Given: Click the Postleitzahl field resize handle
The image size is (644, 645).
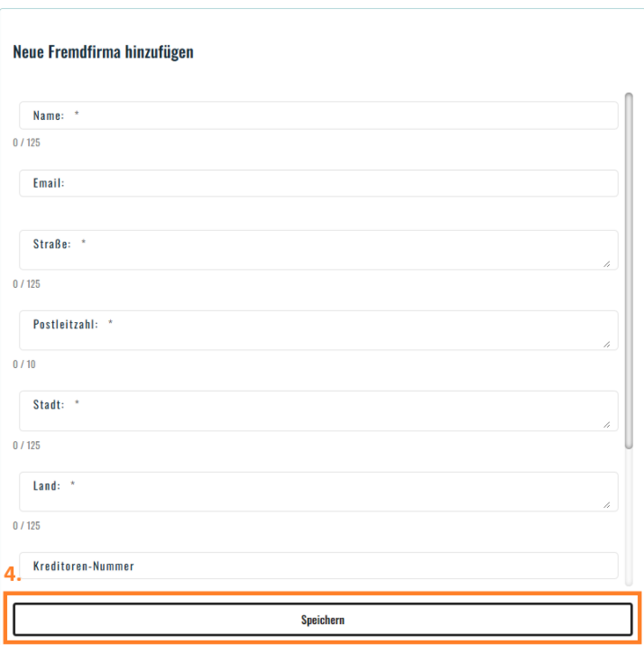Looking at the screenshot, I should click(x=607, y=345).
